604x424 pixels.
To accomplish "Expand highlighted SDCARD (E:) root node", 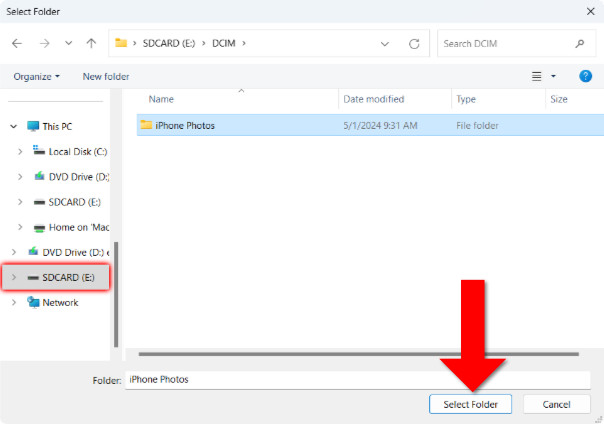I will [14, 277].
